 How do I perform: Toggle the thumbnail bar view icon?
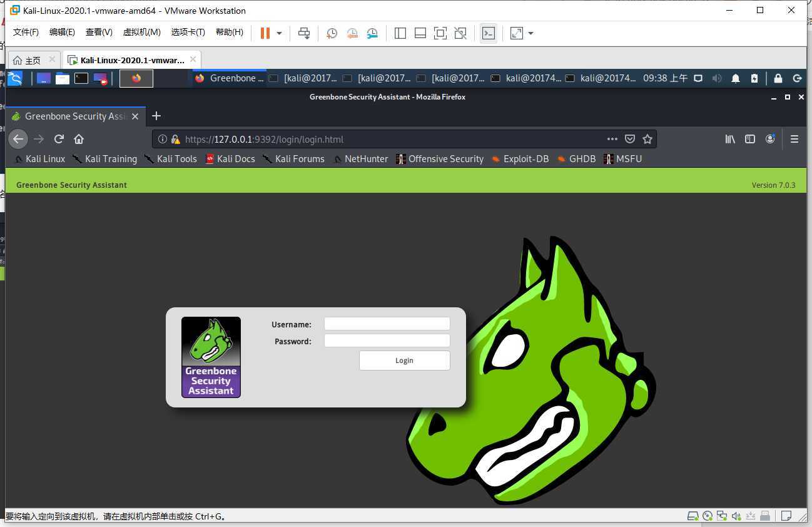click(420, 33)
